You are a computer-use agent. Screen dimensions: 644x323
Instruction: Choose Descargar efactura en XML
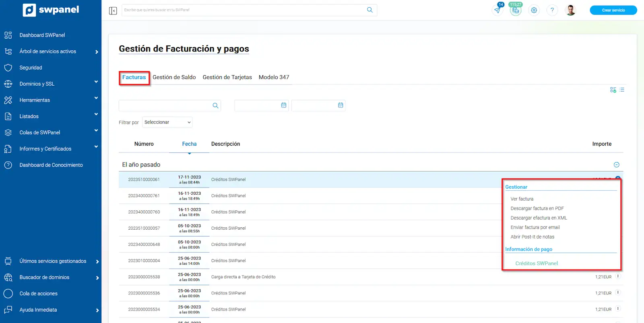pyautogui.click(x=539, y=218)
